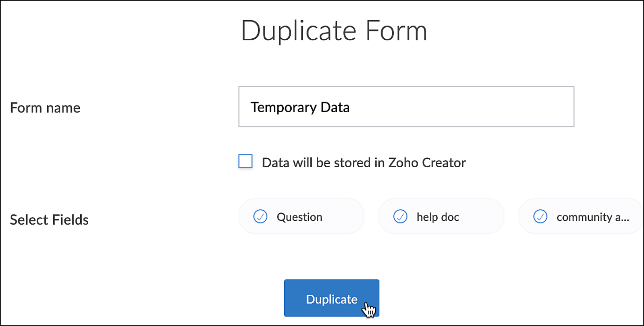Click empty space at right end of name field

521,107
